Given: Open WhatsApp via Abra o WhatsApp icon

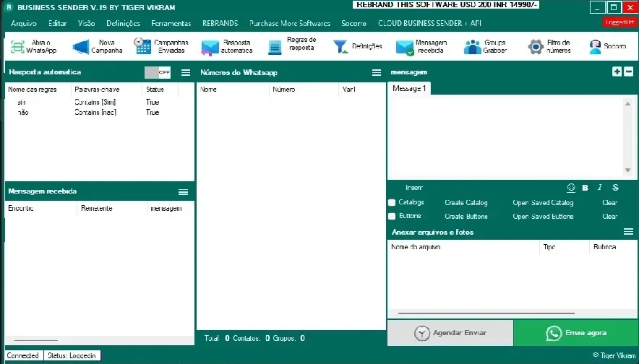Looking at the screenshot, I should 17,47.
